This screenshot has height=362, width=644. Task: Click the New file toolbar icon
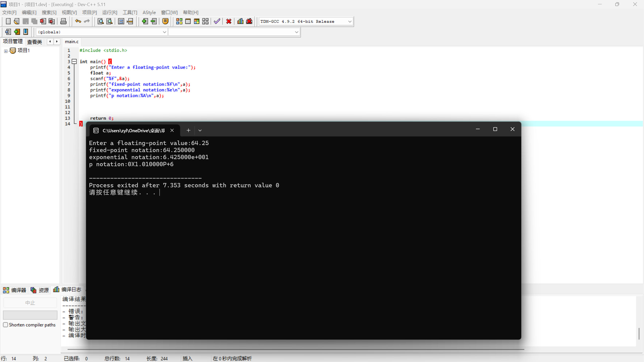(x=8, y=21)
